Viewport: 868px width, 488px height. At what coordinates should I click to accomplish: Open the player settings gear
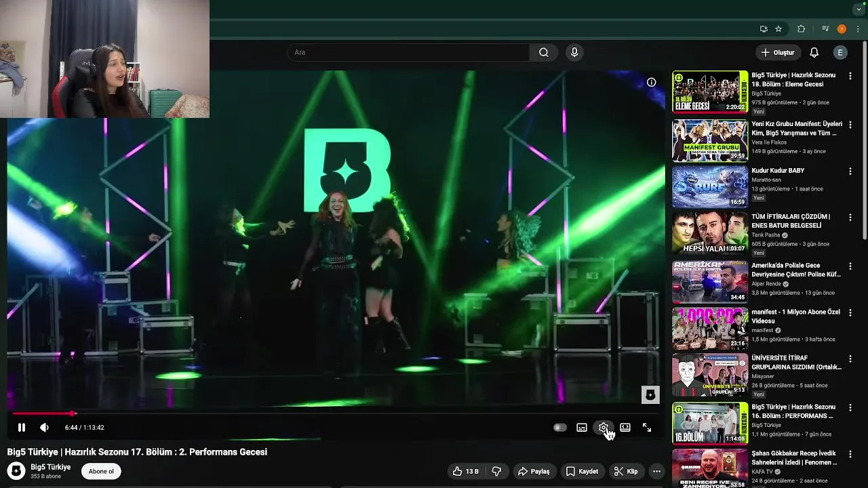coord(603,428)
